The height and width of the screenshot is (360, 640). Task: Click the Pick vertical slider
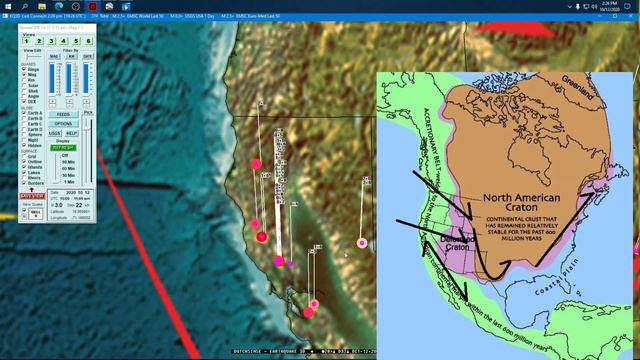click(86, 150)
